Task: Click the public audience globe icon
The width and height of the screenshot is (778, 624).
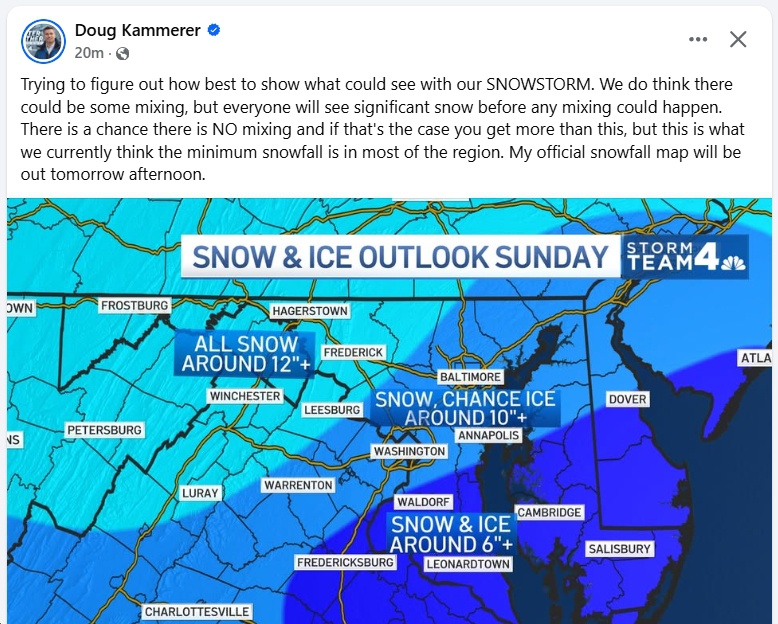Action: pos(122,53)
